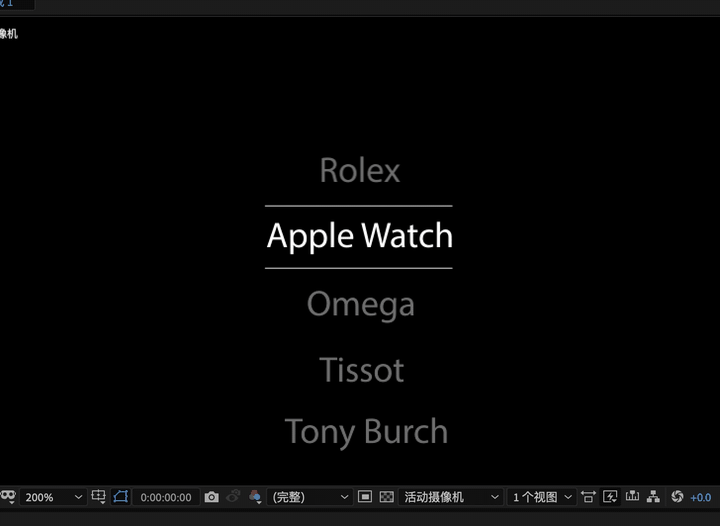Click the 0:00:00:00 current time field
720x526 pixels.
166,497
